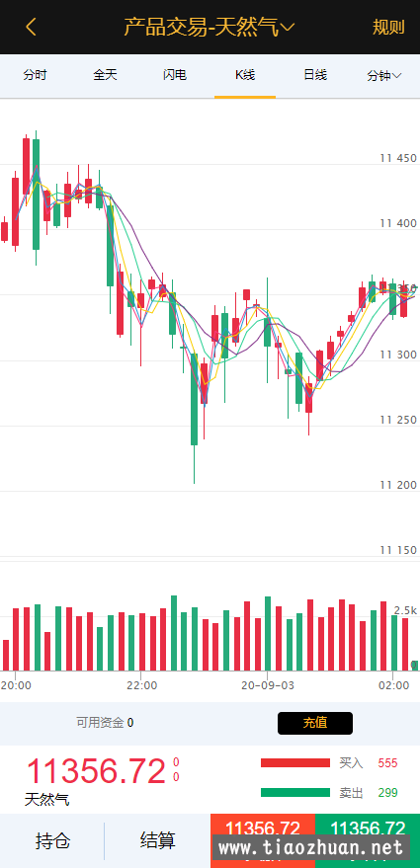This screenshot has width=420, height=868.
Task: Select the 闪电 chart tab
Action: click(175, 75)
